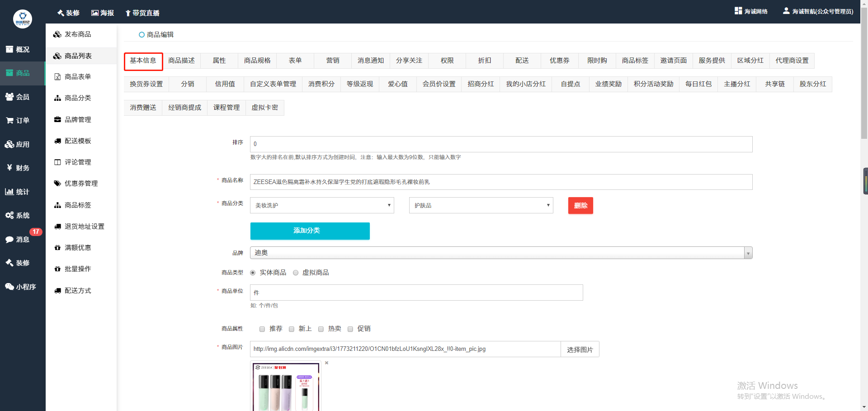Open 批量操作 in submenu
The height and width of the screenshot is (411, 868).
click(81, 269)
